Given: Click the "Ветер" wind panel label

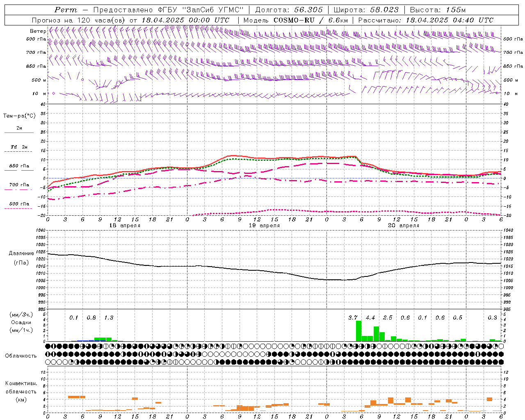Looking at the screenshot, I should (38, 31).
